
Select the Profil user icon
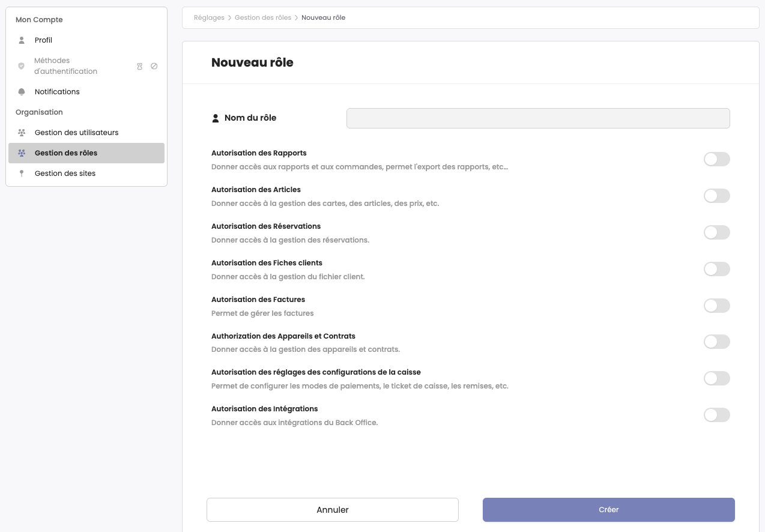(22, 40)
